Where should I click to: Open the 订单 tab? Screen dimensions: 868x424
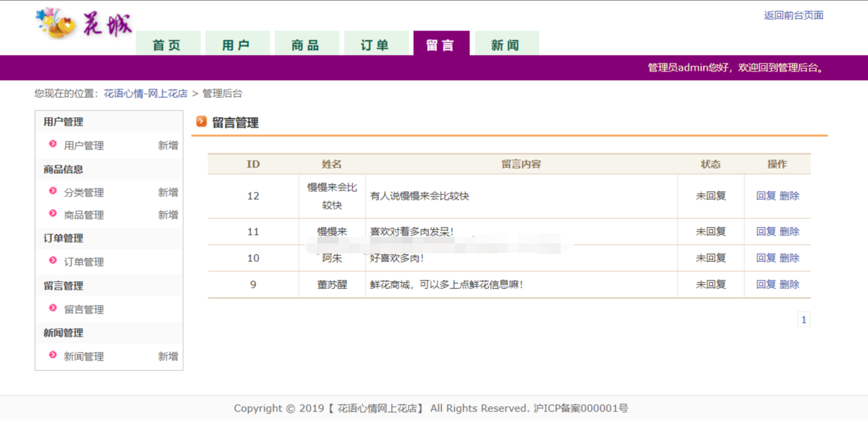coord(375,44)
